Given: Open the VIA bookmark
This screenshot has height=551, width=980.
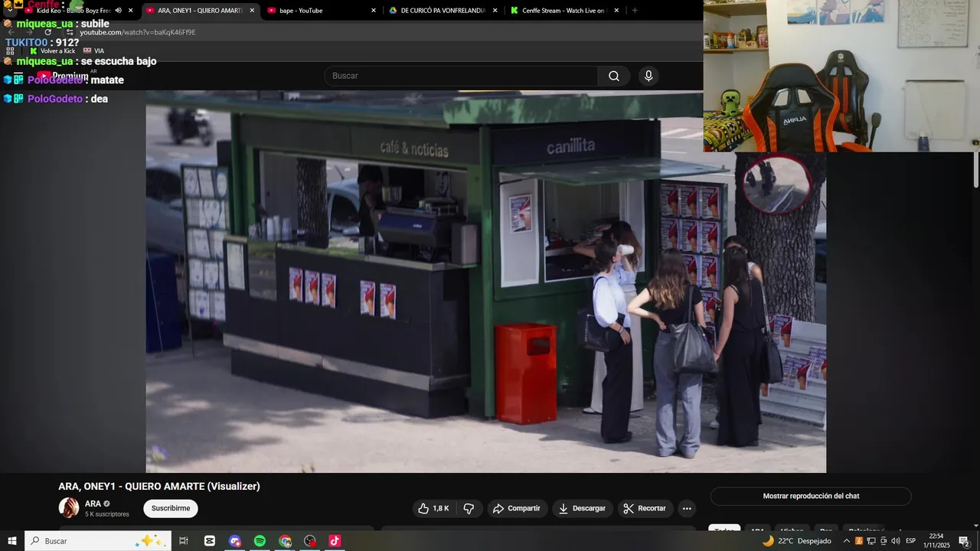Looking at the screenshot, I should [x=93, y=51].
